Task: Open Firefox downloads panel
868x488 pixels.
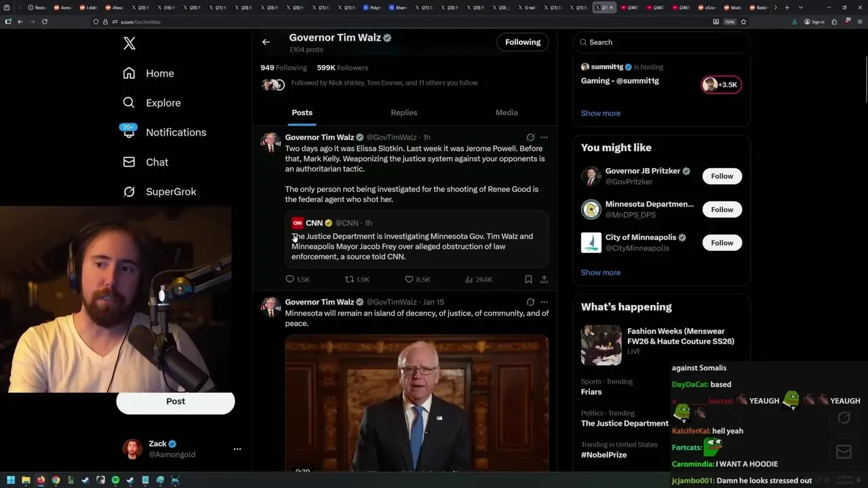Action: pos(795,22)
